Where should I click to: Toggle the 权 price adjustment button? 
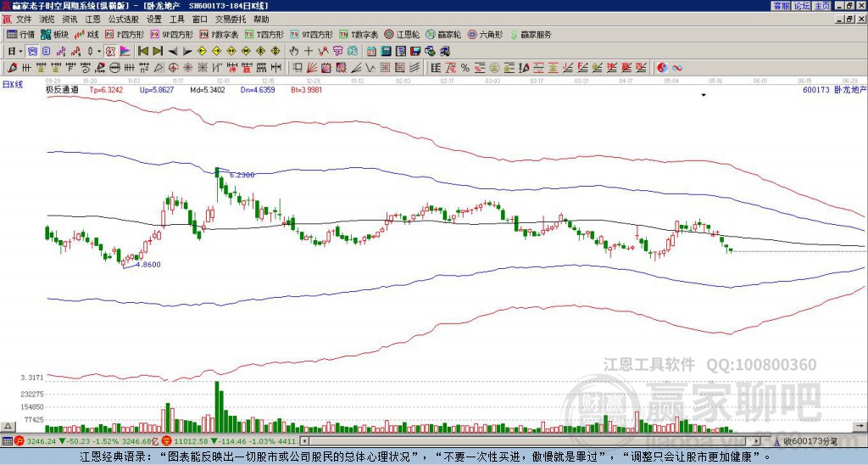click(x=110, y=51)
